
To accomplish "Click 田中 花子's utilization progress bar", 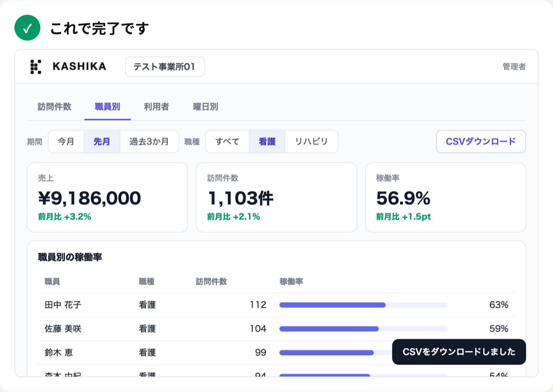I will [363, 305].
